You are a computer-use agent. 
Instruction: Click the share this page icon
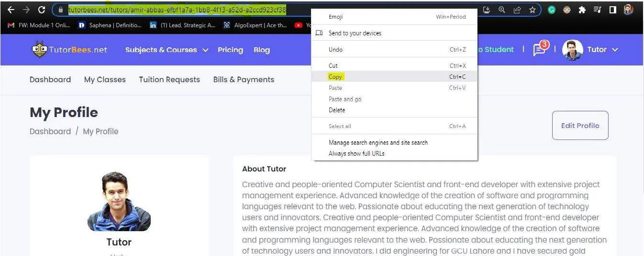click(517, 10)
